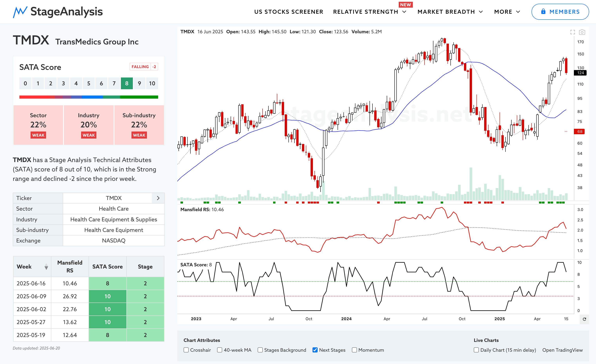Click Mansfield RS value 26.92
The height and width of the screenshot is (364, 596).
(x=70, y=296)
